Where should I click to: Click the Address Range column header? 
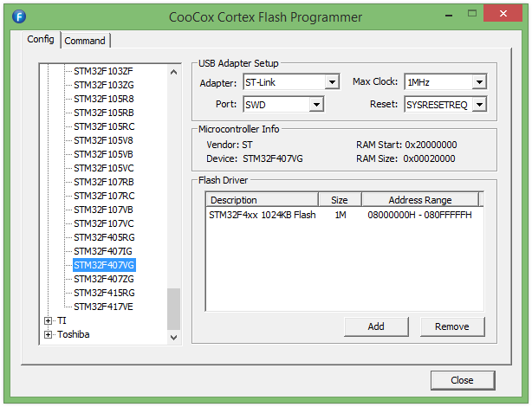[x=420, y=200]
